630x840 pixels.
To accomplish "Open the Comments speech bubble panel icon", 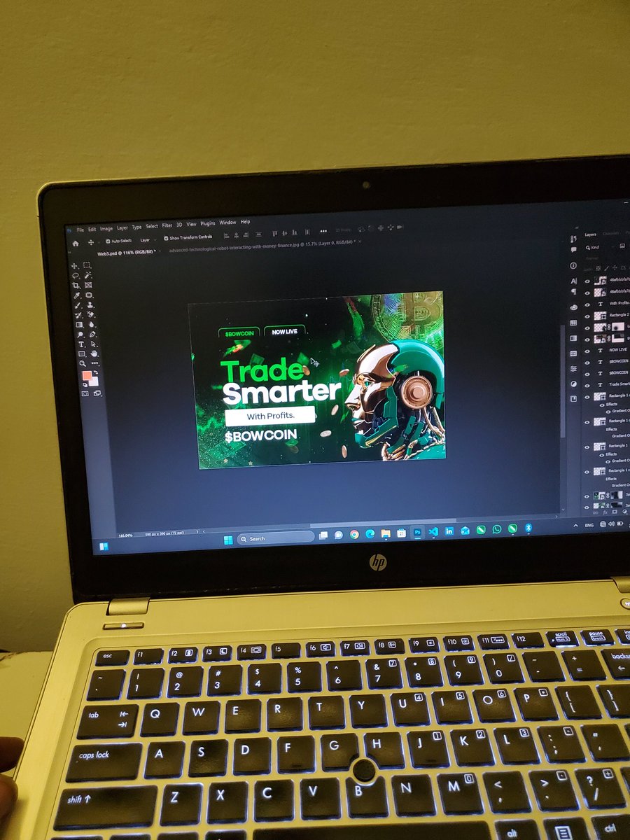I will coord(573,249).
